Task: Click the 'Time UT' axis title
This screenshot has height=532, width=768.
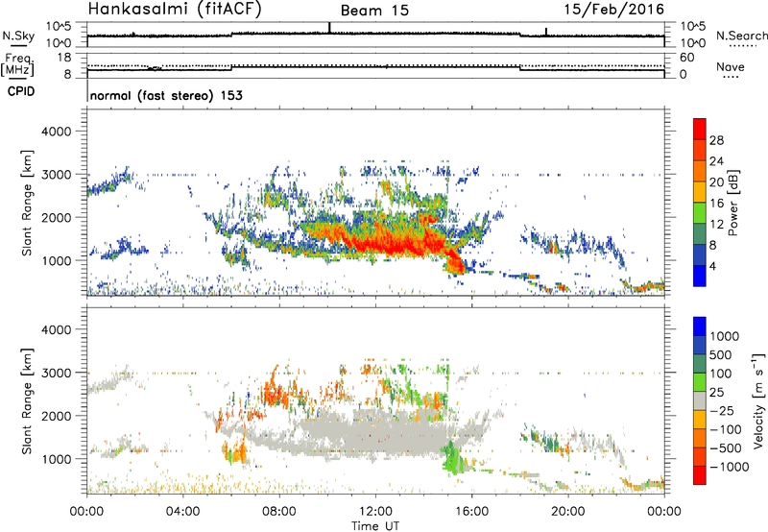Action: point(375,526)
